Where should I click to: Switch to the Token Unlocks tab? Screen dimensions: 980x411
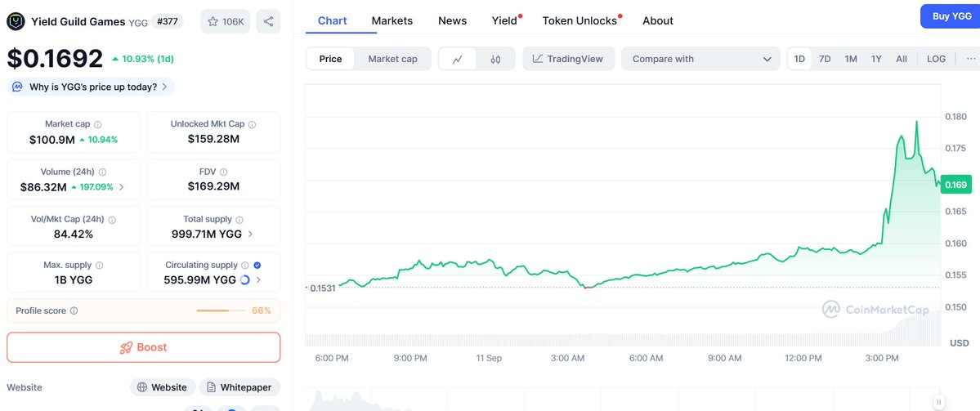[x=579, y=20]
